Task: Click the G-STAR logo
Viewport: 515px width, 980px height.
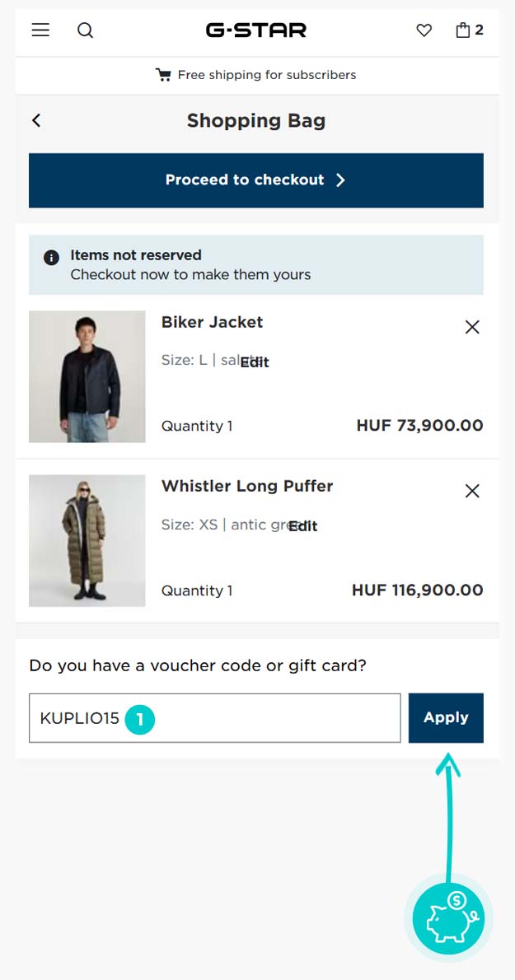Action: [x=256, y=30]
